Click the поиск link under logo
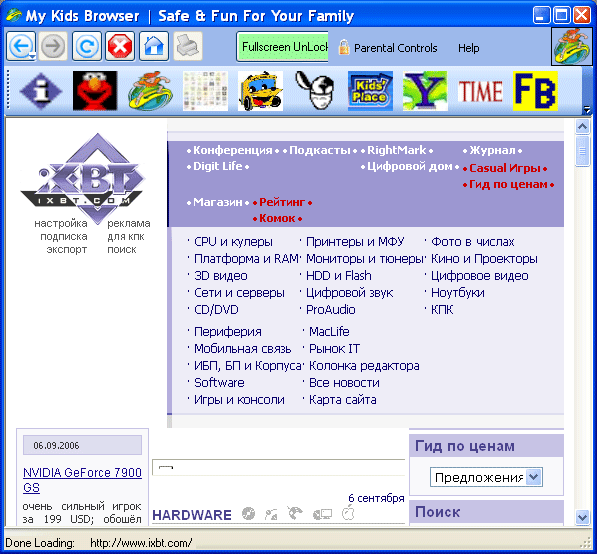597x554 pixels. coord(122,249)
